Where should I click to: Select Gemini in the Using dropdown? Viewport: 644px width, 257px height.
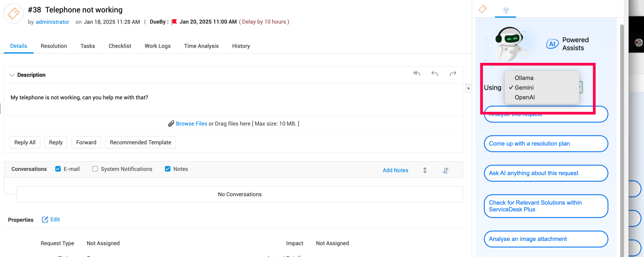click(542, 88)
